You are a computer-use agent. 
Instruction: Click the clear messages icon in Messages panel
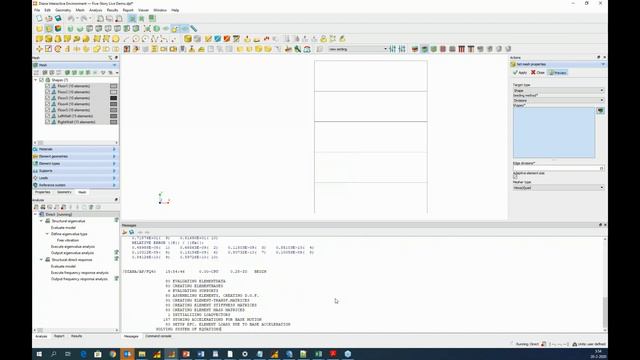124,232
